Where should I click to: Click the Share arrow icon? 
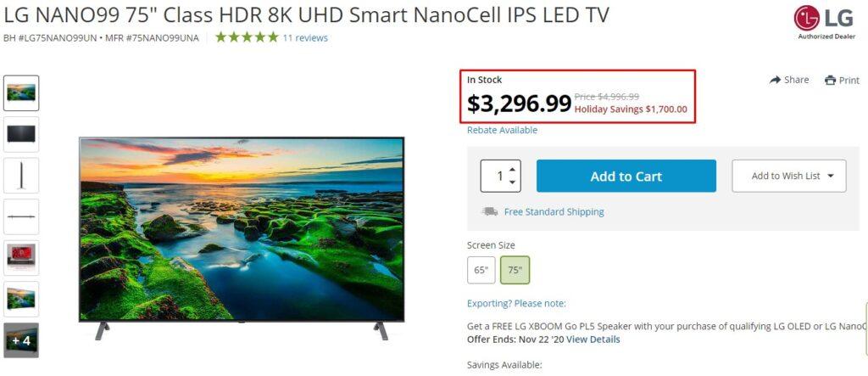(775, 80)
